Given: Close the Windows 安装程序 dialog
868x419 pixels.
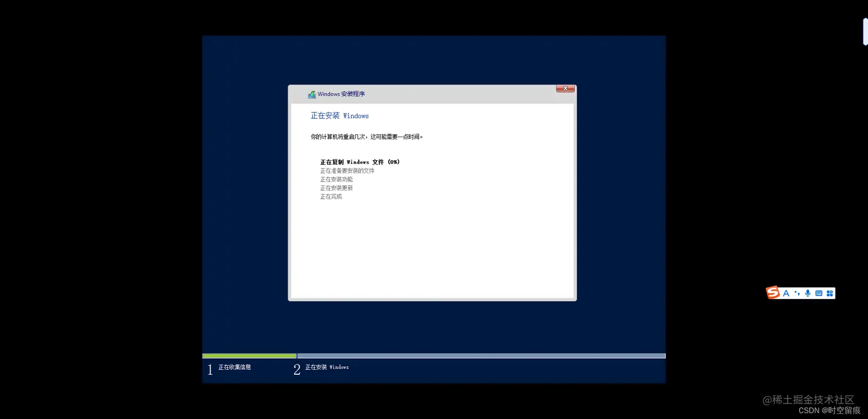Looking at the screenshot, I should (565, 88).
